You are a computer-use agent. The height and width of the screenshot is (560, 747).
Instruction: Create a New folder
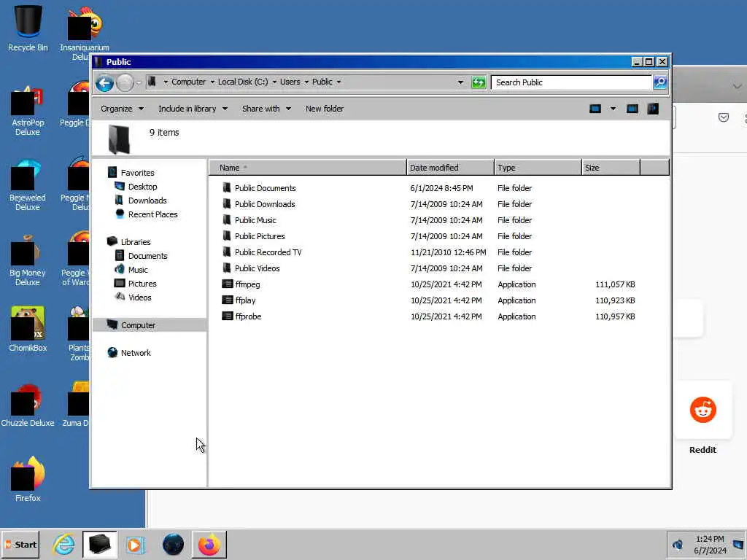[325, 109]
